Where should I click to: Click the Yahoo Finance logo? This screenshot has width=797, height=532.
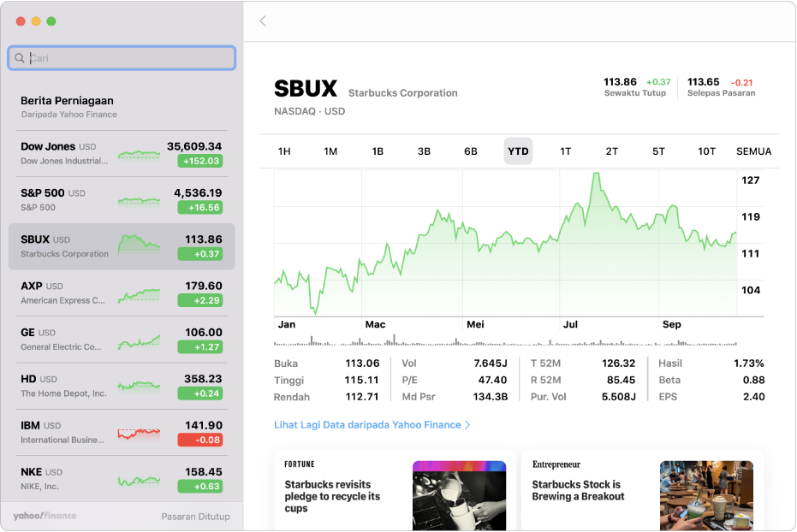coord(45,516)
